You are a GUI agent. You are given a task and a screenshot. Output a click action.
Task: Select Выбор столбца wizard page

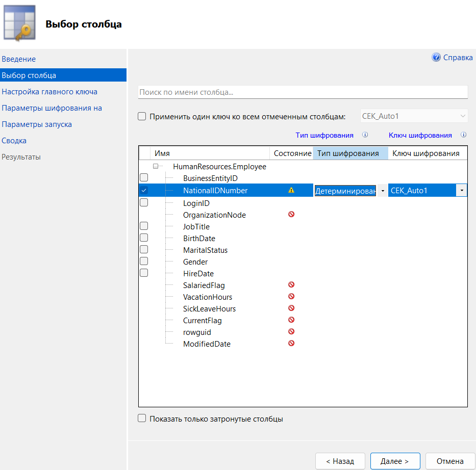click(x=63, y=75)
